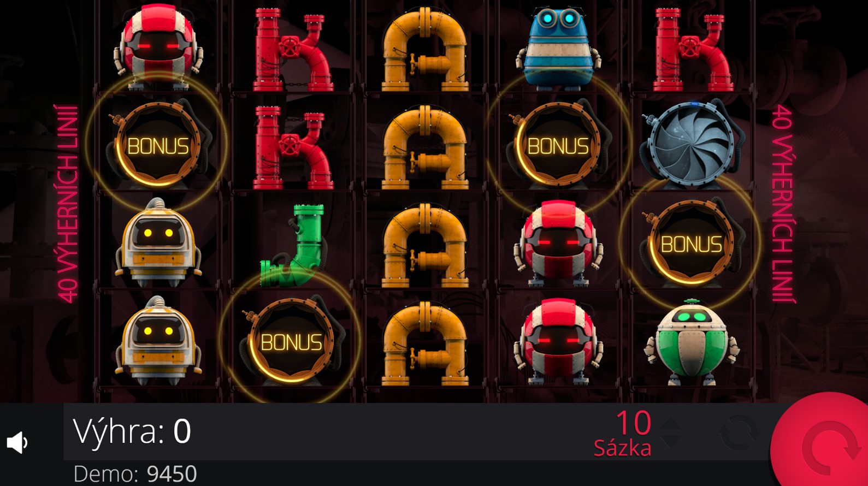Screen dimensions: 868x486
Task: Click the BONUS symbol in first reel
Action: (157, 144)
